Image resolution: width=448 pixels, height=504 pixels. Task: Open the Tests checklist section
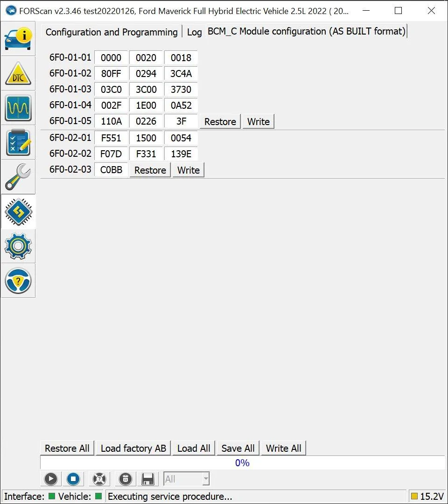18,142
